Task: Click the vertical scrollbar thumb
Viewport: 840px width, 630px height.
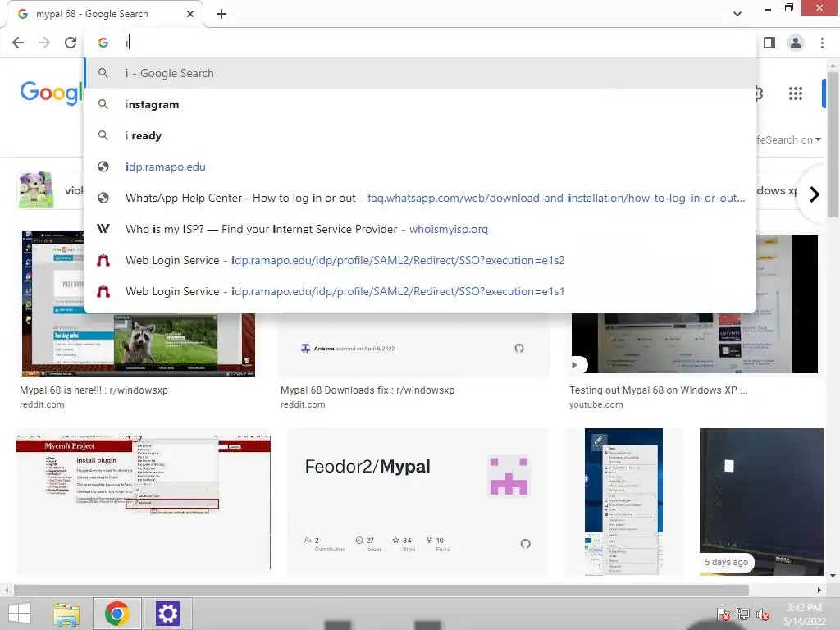Action: 833,144
